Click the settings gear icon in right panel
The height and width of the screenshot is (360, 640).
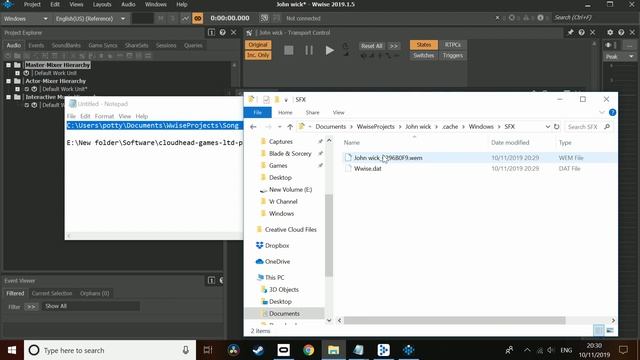[x=610, y=32]
